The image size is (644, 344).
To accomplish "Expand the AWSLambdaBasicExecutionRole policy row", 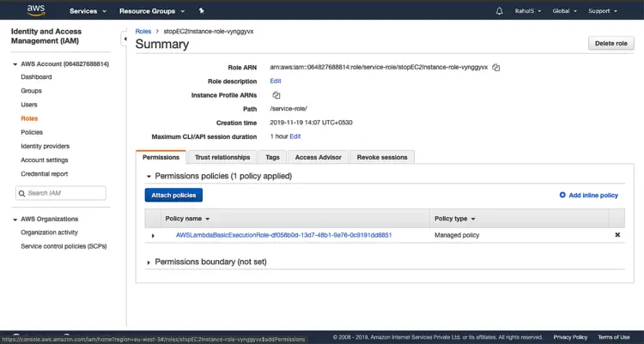I will [x=153, y=236].
